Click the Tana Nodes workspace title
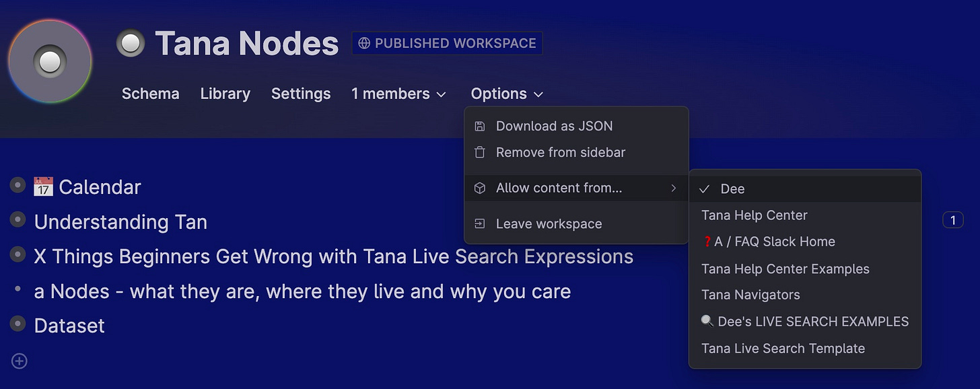The image size is (980, 389). pos(247,44)
